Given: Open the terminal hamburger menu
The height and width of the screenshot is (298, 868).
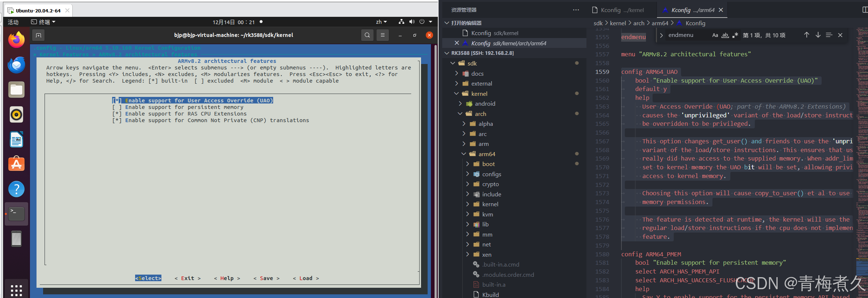Looking at the screenshot, I should (382, 35).
